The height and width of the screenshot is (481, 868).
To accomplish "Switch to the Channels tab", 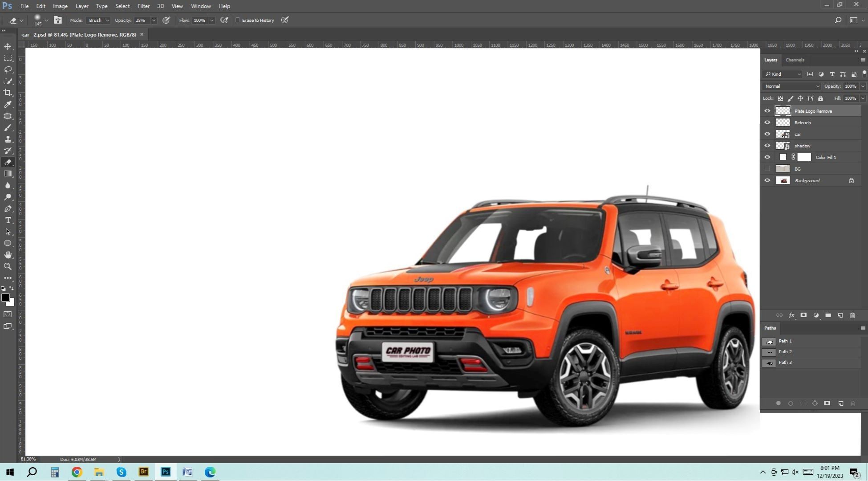I will click(795, 60).
